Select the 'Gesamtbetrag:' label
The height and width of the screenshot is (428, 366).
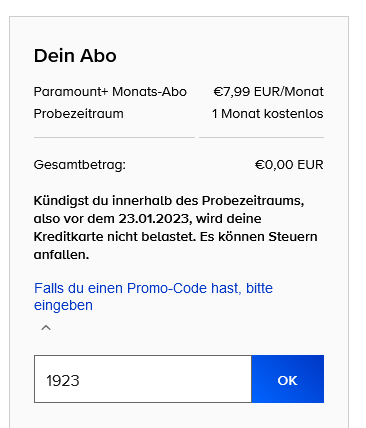[80, 165]
